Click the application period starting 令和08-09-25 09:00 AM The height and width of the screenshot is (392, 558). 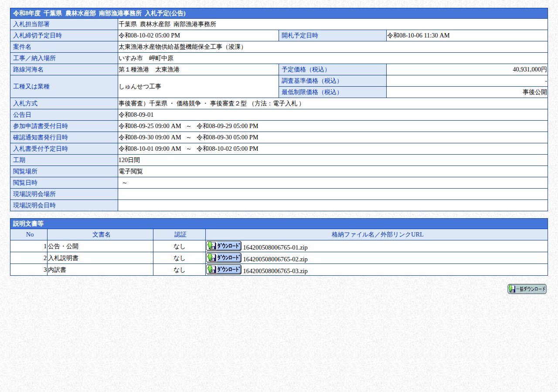tap(188, 126)
